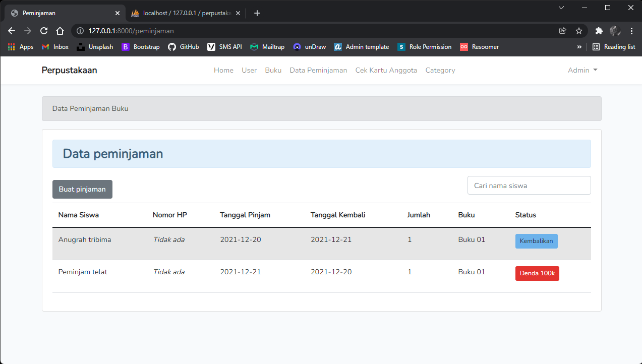Toggle the bookmark star for this page
The height and width of the screenshot is (364, 642).
pyautogui.click(x=578, y=31)
